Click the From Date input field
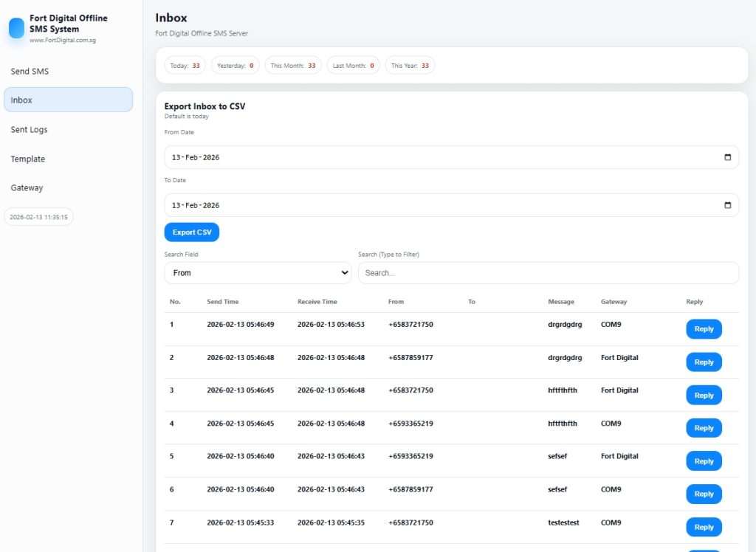Image resolution: width=756 pixels, height=552 pixels. (x=443, y=157)
